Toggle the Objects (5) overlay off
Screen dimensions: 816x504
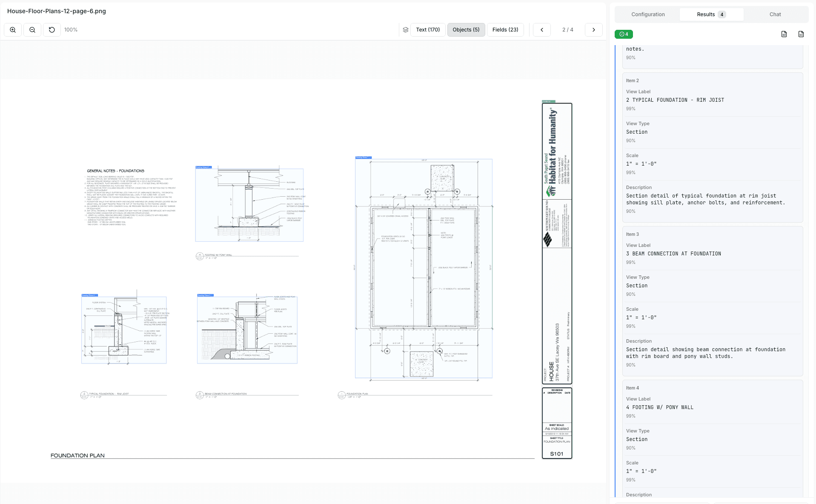click(x=466, y=30)
